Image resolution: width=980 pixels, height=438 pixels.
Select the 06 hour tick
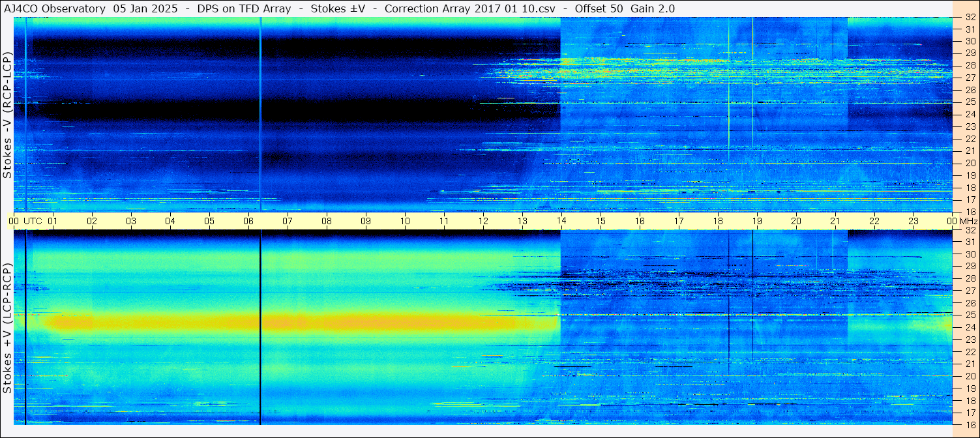coord(248,221)
